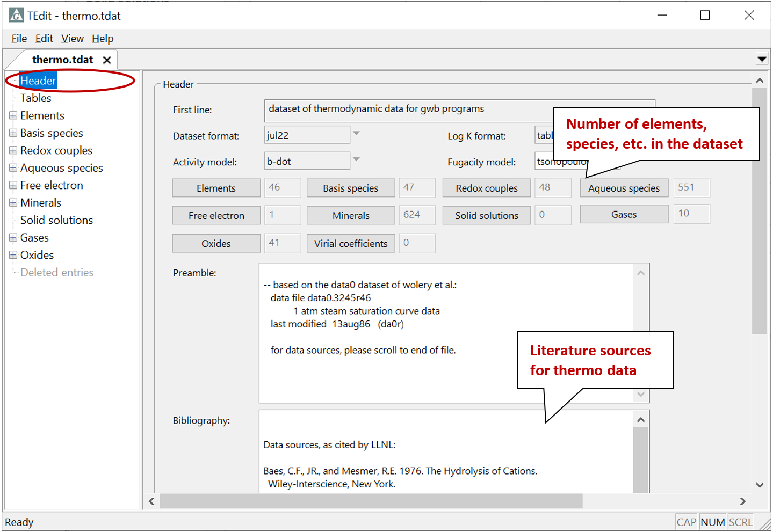Open the tab list dropdown arrow
This screenshot has height=532, width=773.
762,59
